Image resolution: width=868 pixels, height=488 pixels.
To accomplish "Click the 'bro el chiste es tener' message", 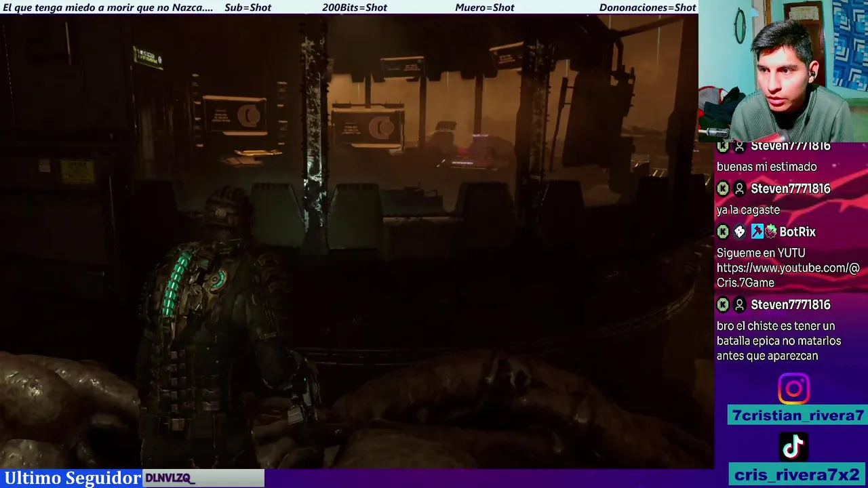I will 779,341.
